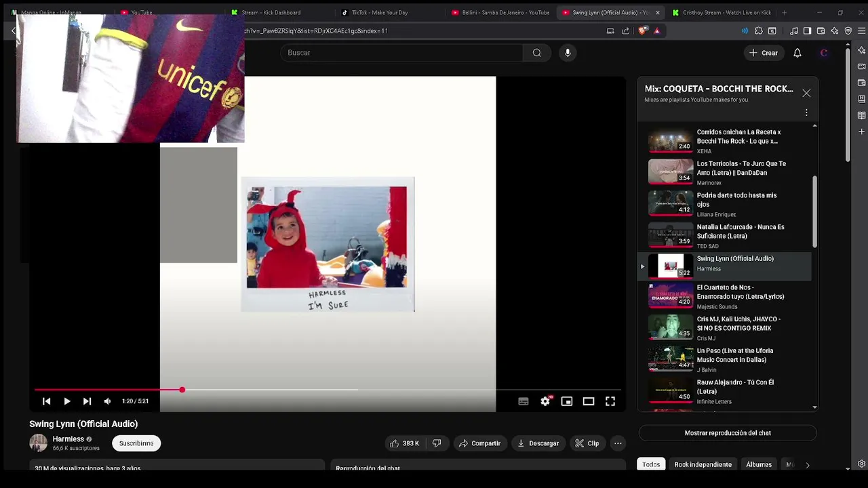The width and height of the screenshot is (868, 488).
Task: Toggle subtitles on the video player
Action: pos(524,401)
